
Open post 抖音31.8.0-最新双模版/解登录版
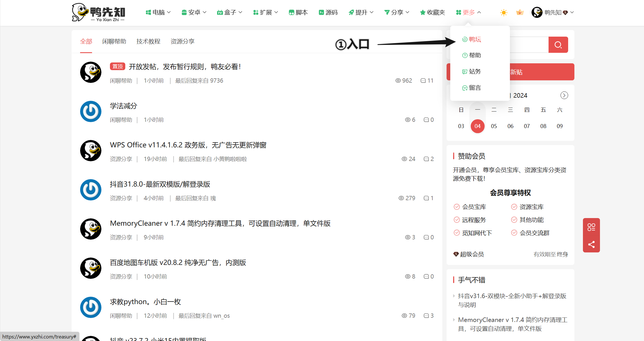point(160,184)
